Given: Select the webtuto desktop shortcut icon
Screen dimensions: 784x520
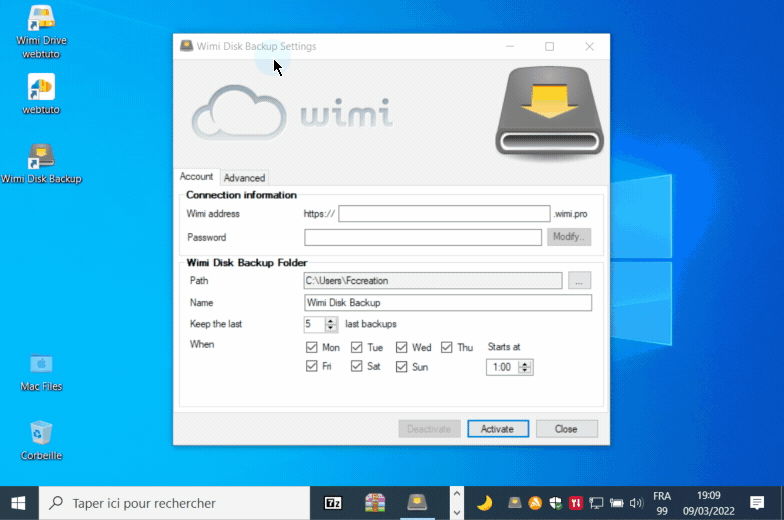Looking at the screenshot, I should [x=41, y=94].
